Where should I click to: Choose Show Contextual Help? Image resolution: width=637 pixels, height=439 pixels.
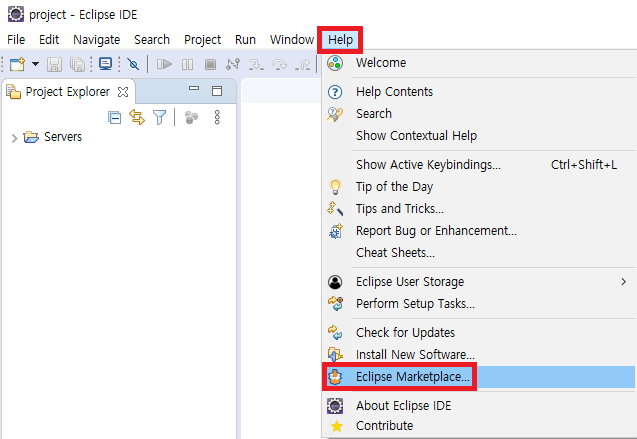tap(479, 136)
